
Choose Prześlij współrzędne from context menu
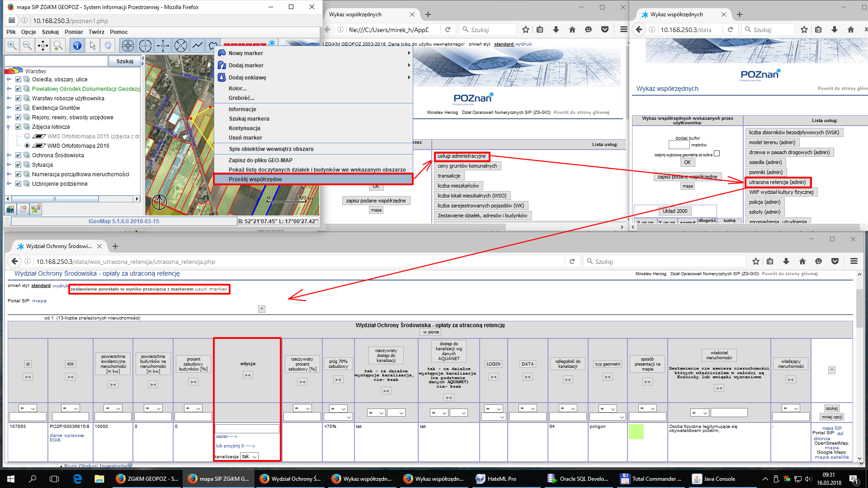point(255,179)
